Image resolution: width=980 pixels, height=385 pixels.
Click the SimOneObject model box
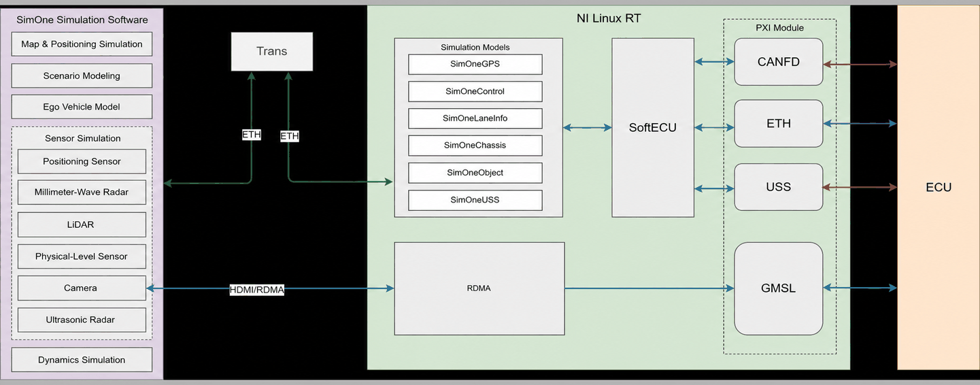tap(475, 173)
